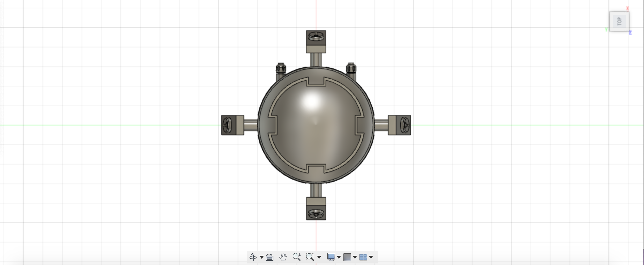Open the Grid and Snaps dropdown arrow
This screenshot has width=644, height=265.
click(x=355, y=257)
